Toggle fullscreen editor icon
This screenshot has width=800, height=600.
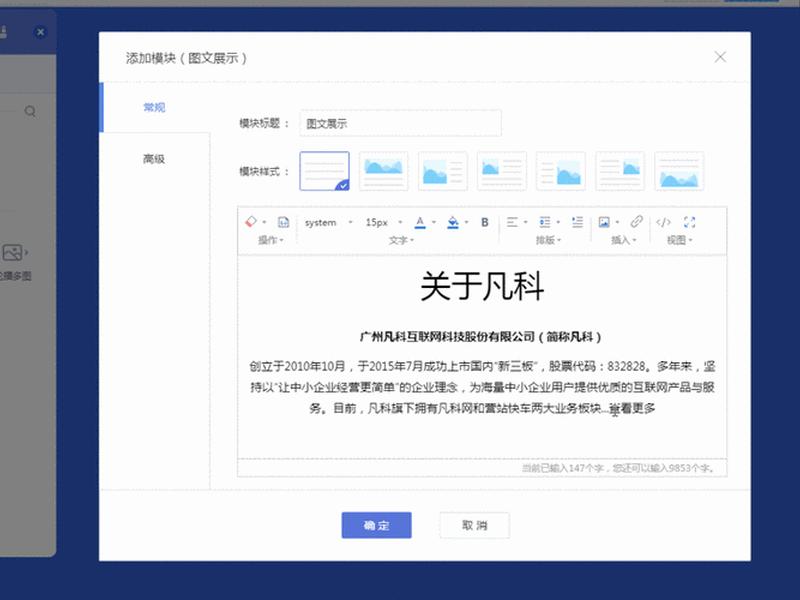coord(690,222)
